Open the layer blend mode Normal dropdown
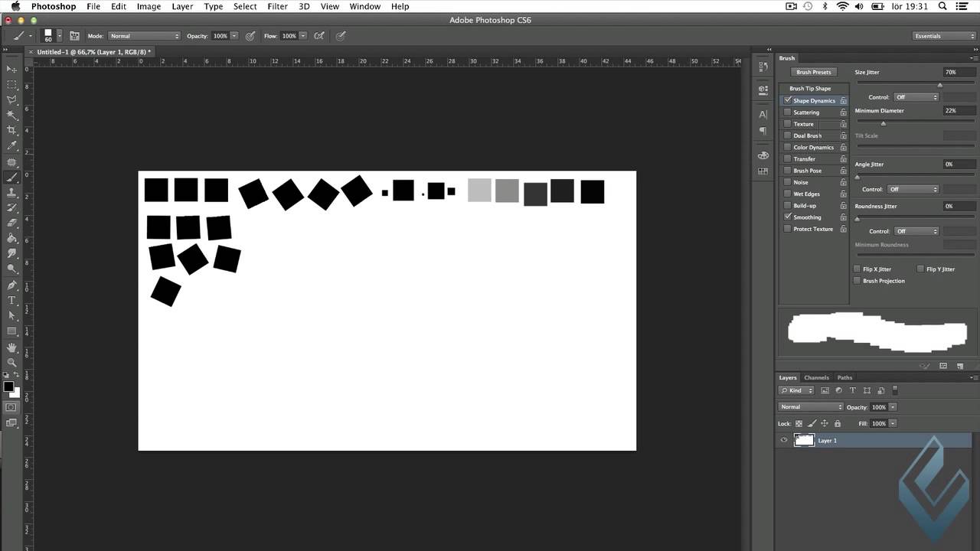980x551 pixels. pyautogui.click(x=811, y=407)
